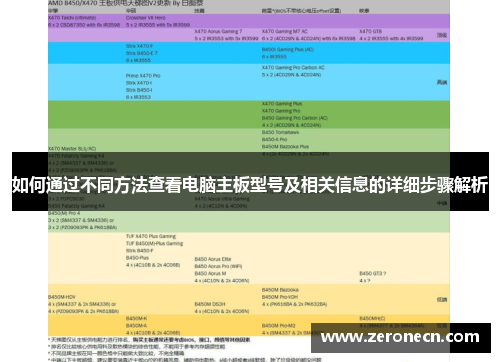
Task: Click the X470 Gaming Plus cell
Action: 282,104
